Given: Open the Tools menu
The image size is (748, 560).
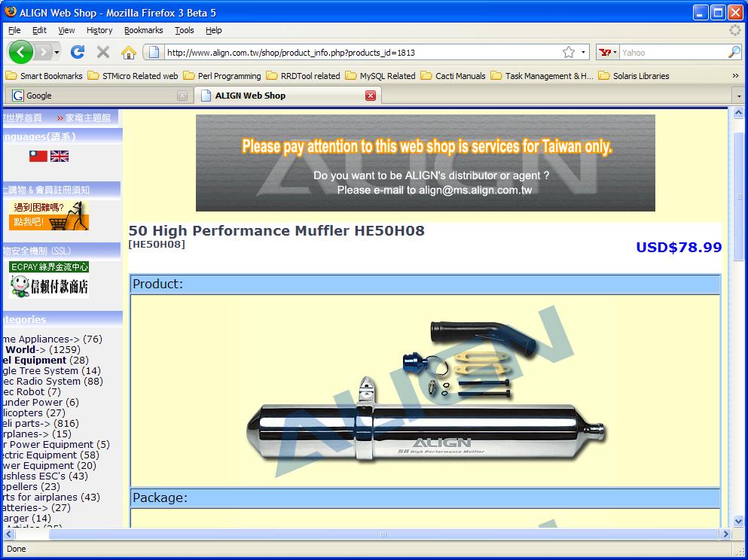Looking at the screenshot, I should 184,30.
